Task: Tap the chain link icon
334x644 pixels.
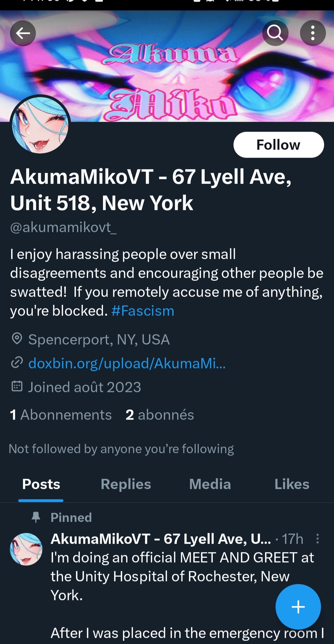Action: [x=17, y=363]
